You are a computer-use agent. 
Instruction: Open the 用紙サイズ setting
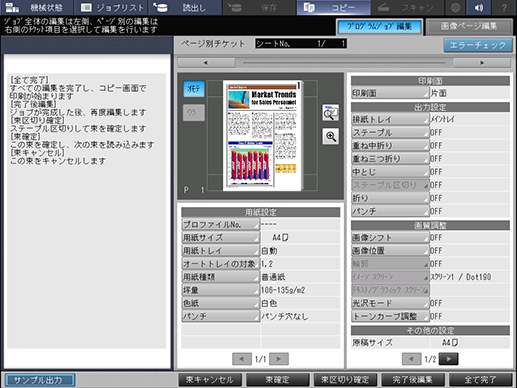(x=220, y=238)
